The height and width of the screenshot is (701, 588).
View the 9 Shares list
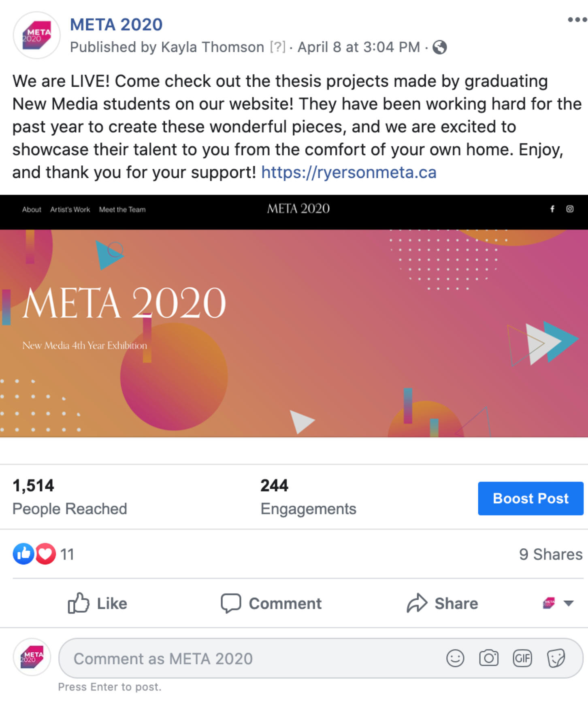pyautogui.click(x=550, y=554)
